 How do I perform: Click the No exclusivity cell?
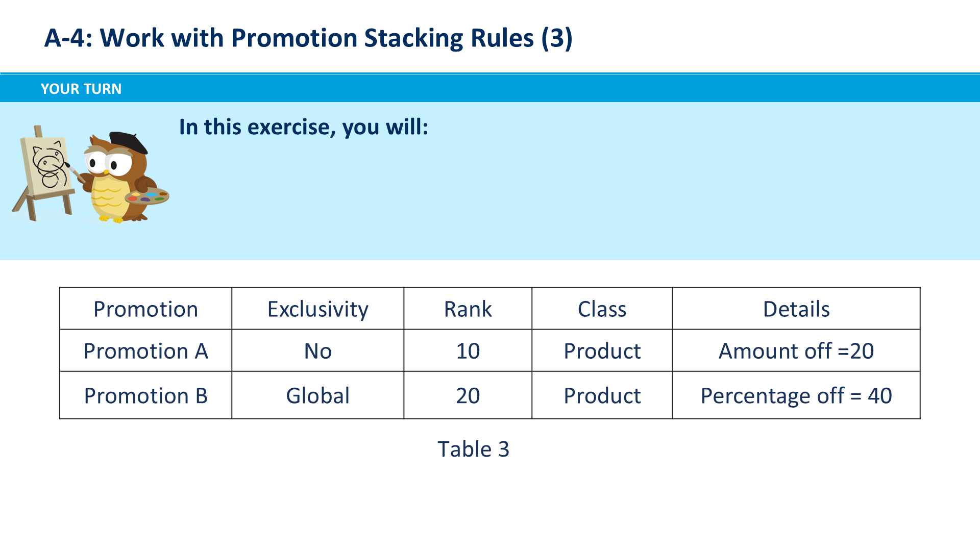(x=318, y=350)
